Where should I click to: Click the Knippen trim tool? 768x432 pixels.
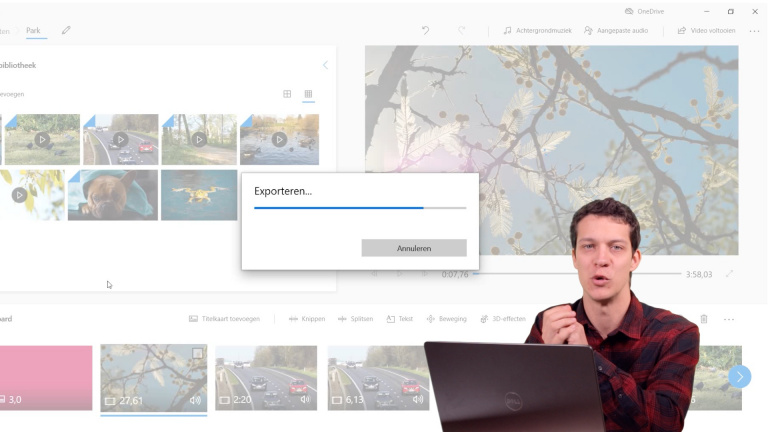(307, 319)
